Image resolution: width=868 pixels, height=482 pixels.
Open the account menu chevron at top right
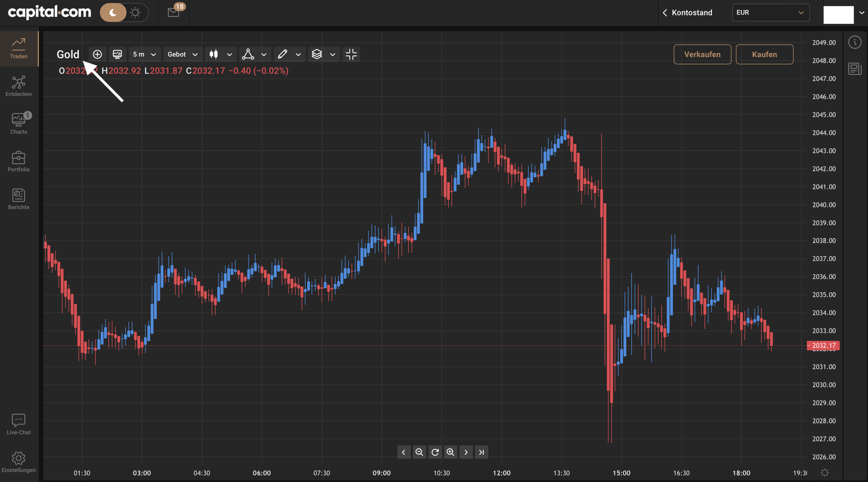[x=862, y=13]
